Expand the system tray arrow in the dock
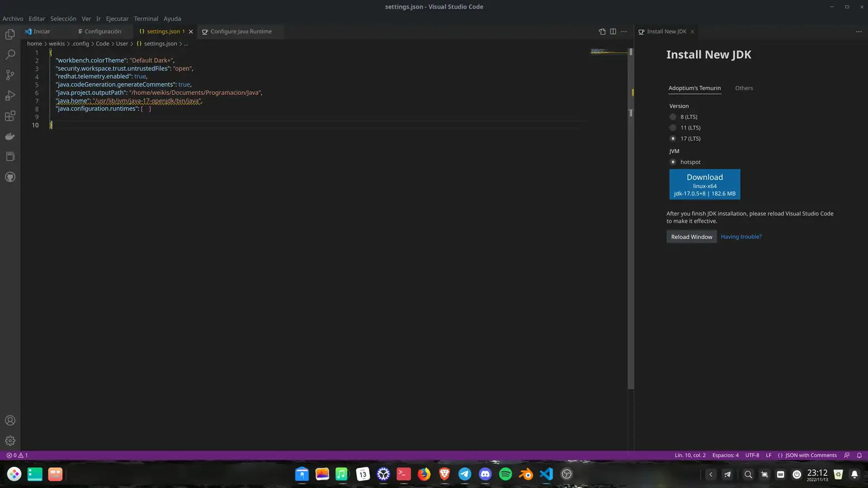The width and height of the screenshot is (868, 488). (710, 474)
